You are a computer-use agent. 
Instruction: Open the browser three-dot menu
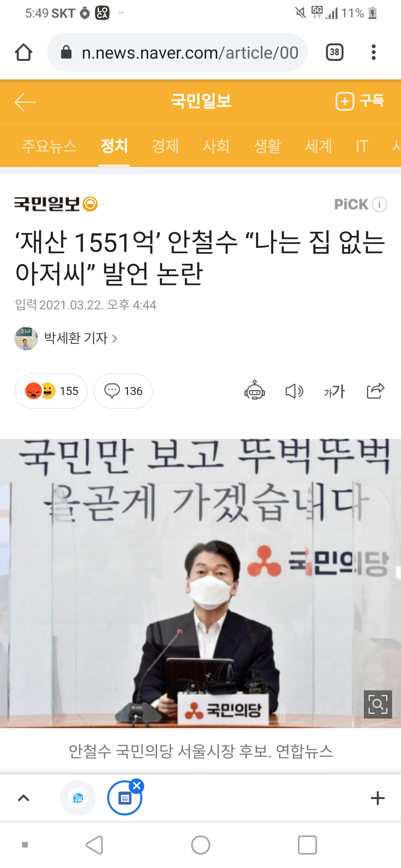click(374, 52)
